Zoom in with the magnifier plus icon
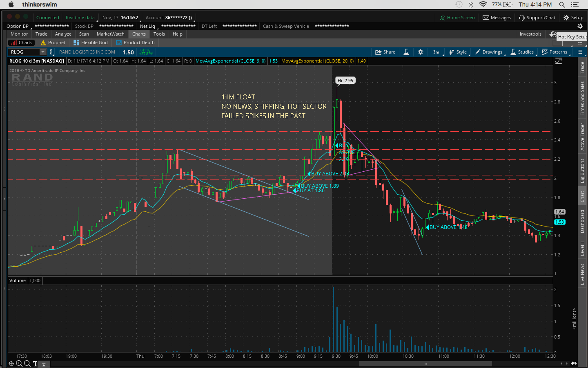 pos(19,364)
